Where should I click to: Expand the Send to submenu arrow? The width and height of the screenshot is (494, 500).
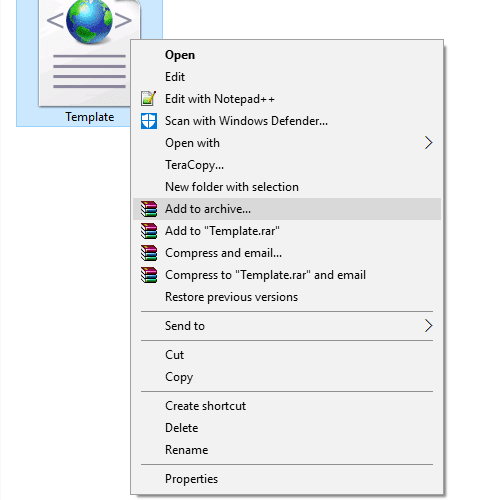pos(428,326)
